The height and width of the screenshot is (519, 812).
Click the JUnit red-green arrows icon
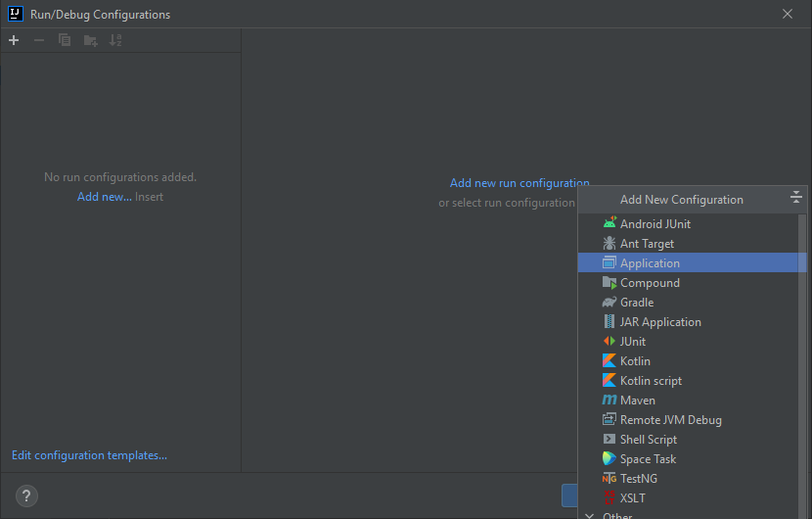[x=609, y=341]
